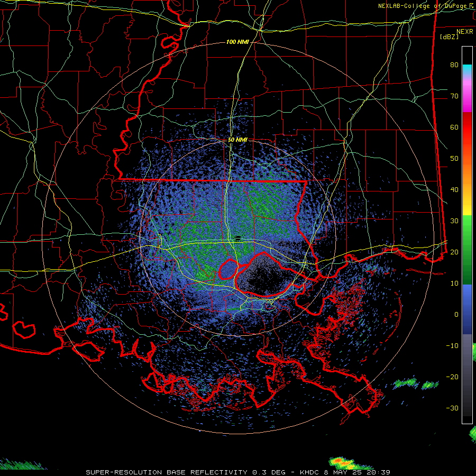Pick the cyan top band of the color bar
This screenshot has width=476, height=476.
point(467,70)
